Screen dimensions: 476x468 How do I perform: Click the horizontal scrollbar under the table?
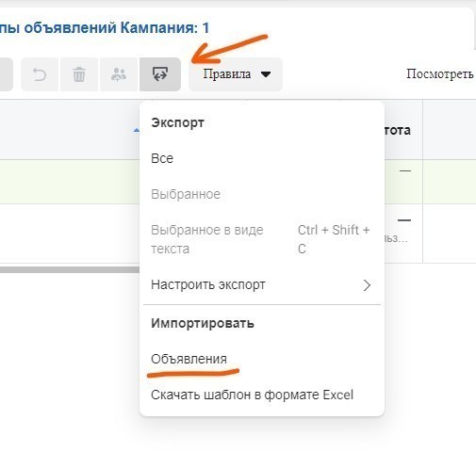[70, 269]
